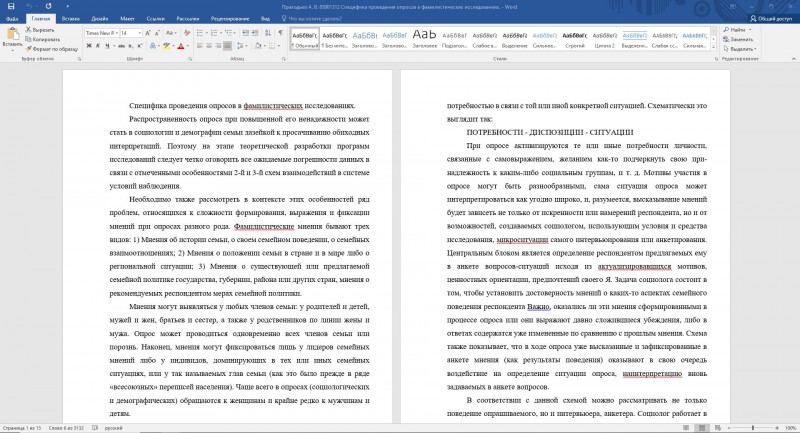Switch to the Дизайн ribbon tab
Screen dimensions: 800x433
coord(99,19)
